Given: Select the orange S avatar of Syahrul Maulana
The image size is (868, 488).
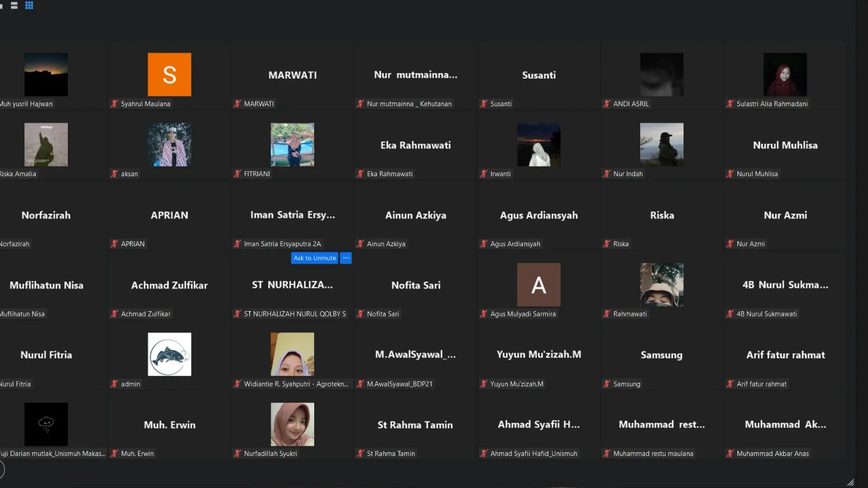Looking at the screenshot, I should [x=169, y=74].
